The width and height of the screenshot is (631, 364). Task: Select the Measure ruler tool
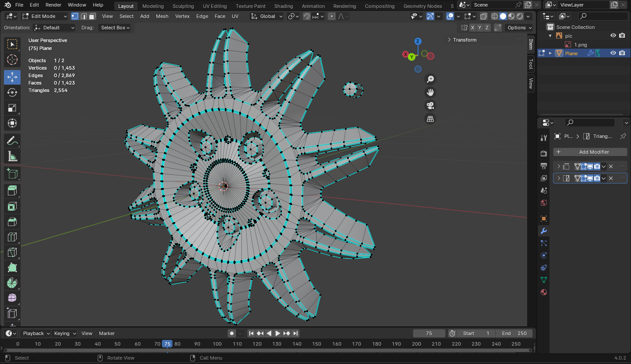[x=12, y=156]
